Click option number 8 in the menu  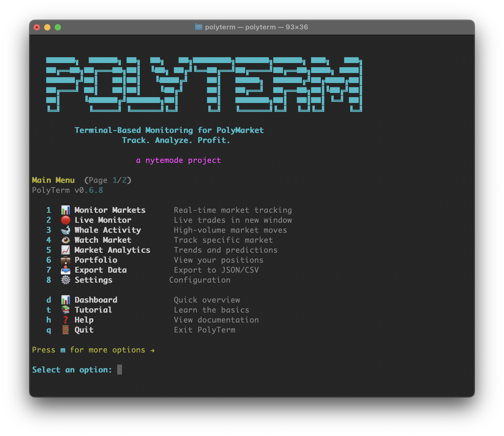[x=49, y=280]
